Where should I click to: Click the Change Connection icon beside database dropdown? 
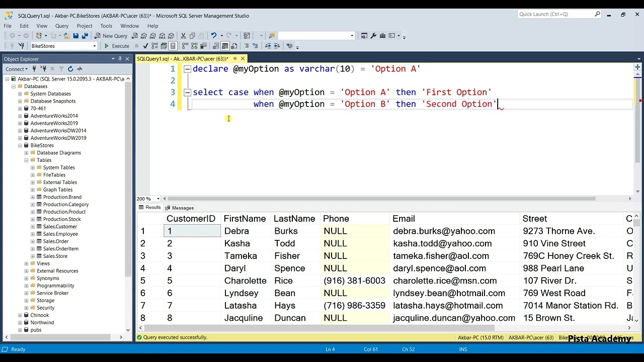pyautogui.click(x=22, y=46)
